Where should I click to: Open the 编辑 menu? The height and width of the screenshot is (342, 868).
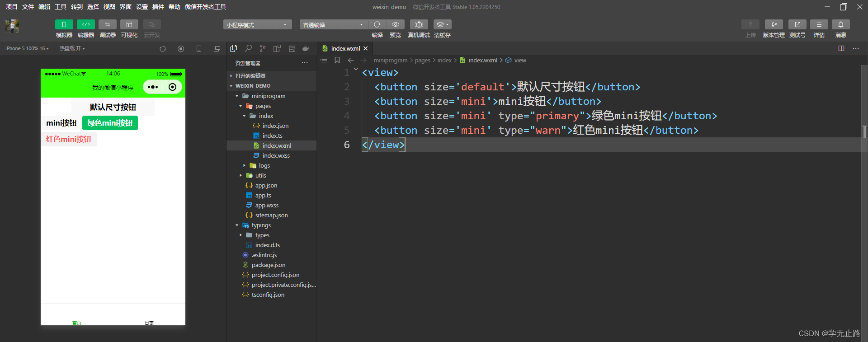[44, 7]
